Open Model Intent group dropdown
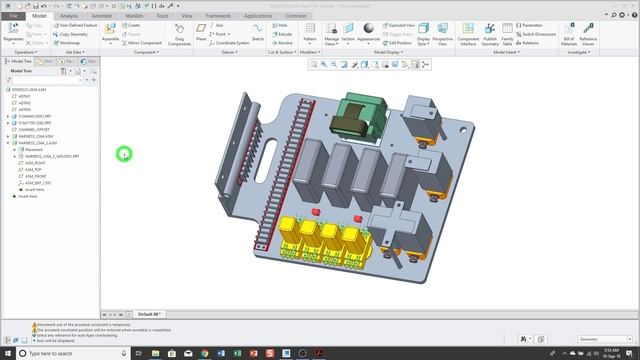 [x=507, y=52]
